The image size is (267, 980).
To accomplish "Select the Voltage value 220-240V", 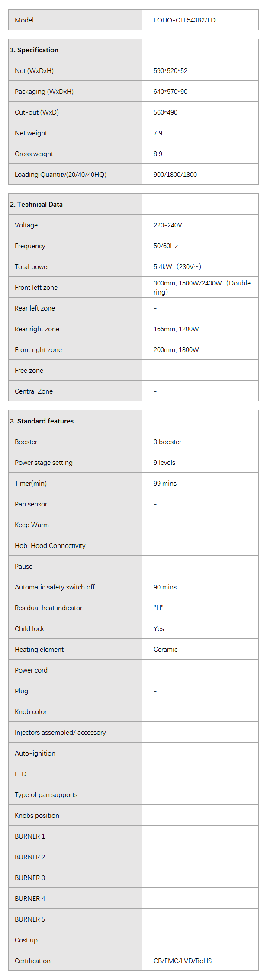I will click(168, 225).
